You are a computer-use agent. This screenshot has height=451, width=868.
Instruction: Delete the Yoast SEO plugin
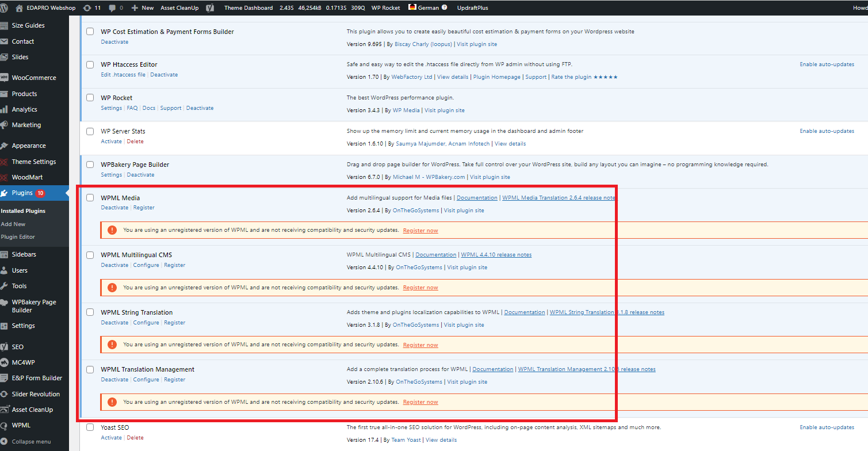coord(135,438)
